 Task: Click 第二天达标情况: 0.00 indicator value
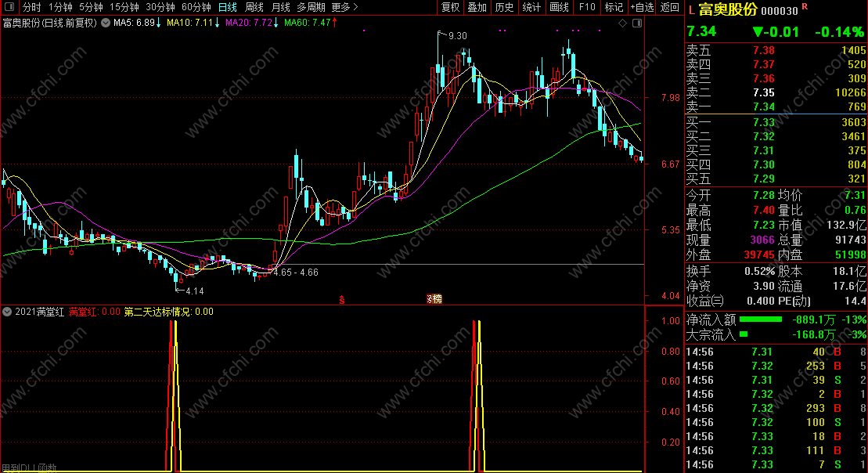[x=168, y=312]
